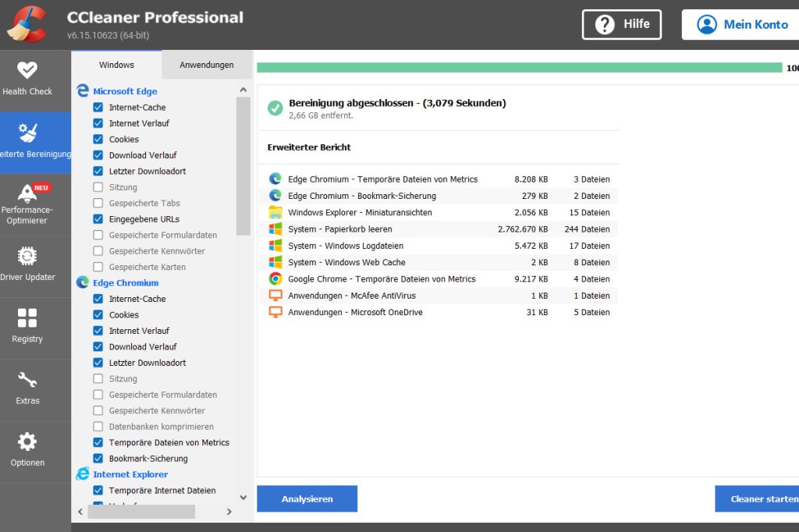
Task: Click monitor icon beside McAfee AntiVirus
Action: tap(275, 296)
